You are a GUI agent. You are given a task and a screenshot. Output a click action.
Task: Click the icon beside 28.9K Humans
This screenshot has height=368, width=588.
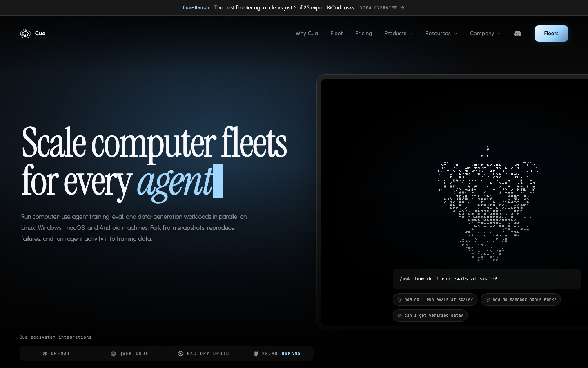pyautogui.click(x=256, y=354)
